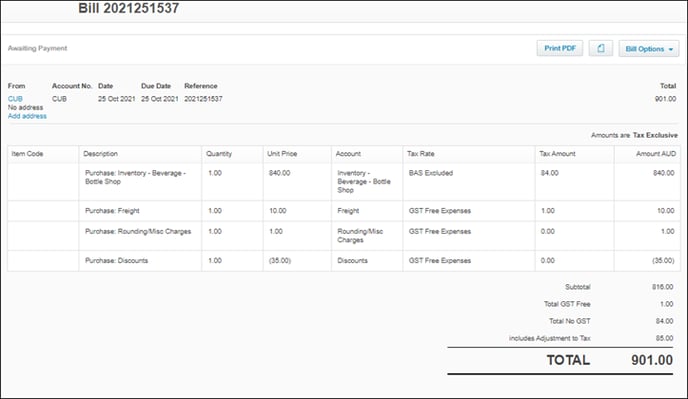
Task: Click the Bill Options dropdown arrow
Action: (671, 50)
